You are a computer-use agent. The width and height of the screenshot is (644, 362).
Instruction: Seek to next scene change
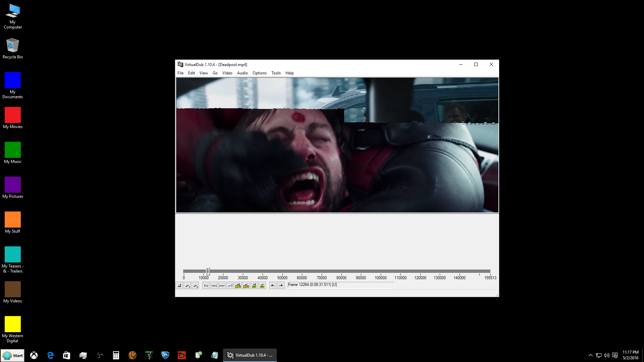[x=262, y=286]
